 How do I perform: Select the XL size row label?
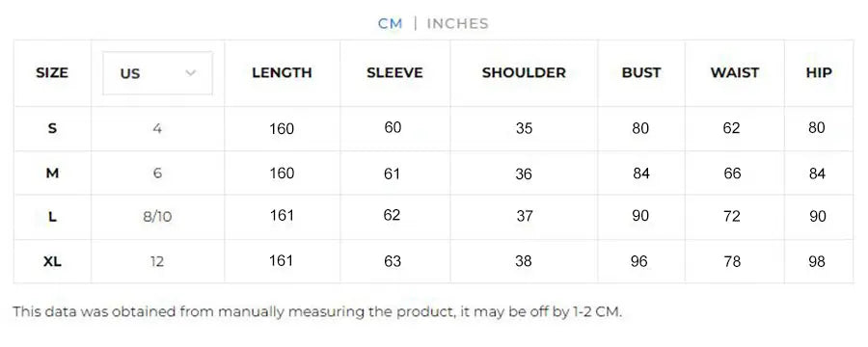[x=52, y=261]
